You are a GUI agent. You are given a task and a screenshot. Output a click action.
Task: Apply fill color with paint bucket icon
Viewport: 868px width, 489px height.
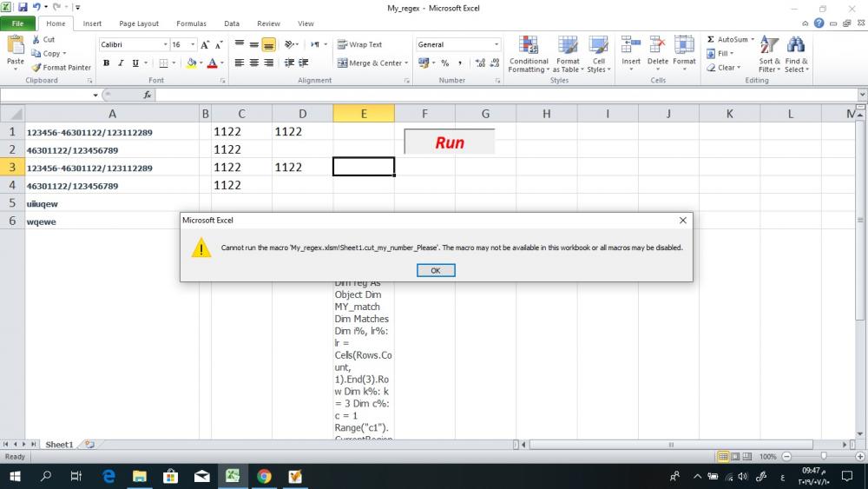[192, 63]
